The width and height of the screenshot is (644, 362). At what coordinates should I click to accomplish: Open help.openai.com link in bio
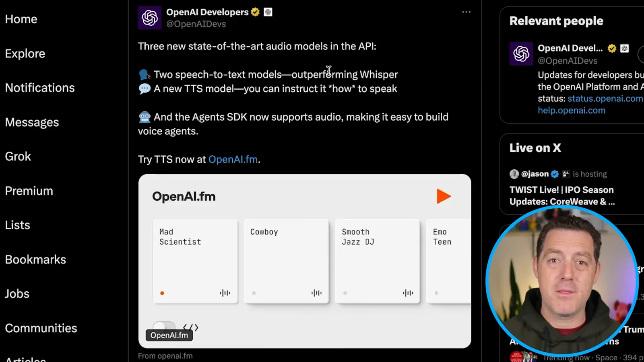point(572,110)
